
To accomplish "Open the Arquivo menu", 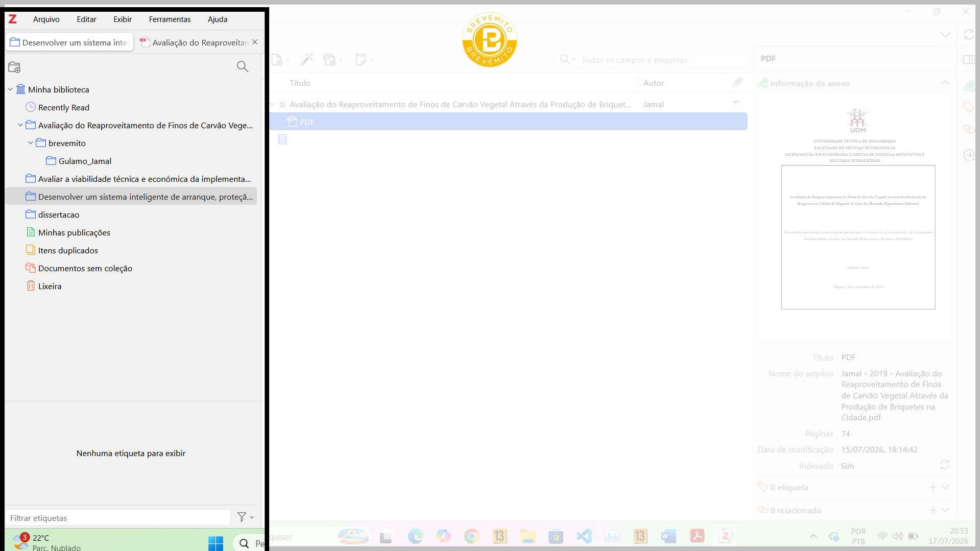I will (x=46, y=19).
